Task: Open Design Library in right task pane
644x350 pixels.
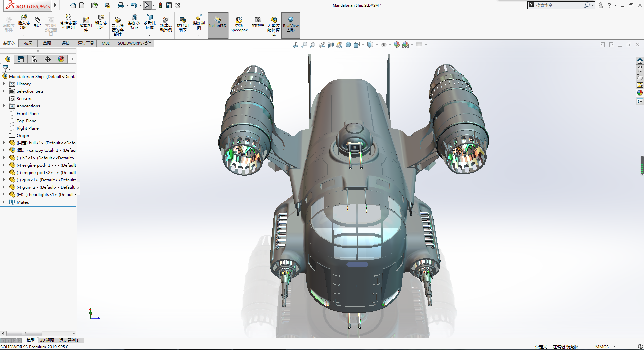Action: (x=640, y=69)
